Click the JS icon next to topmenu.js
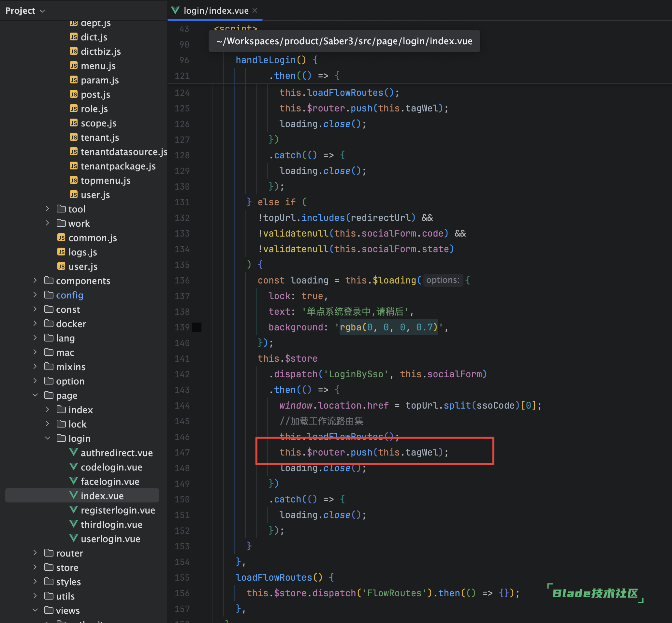The image size is (672, 623). (74, 181)
